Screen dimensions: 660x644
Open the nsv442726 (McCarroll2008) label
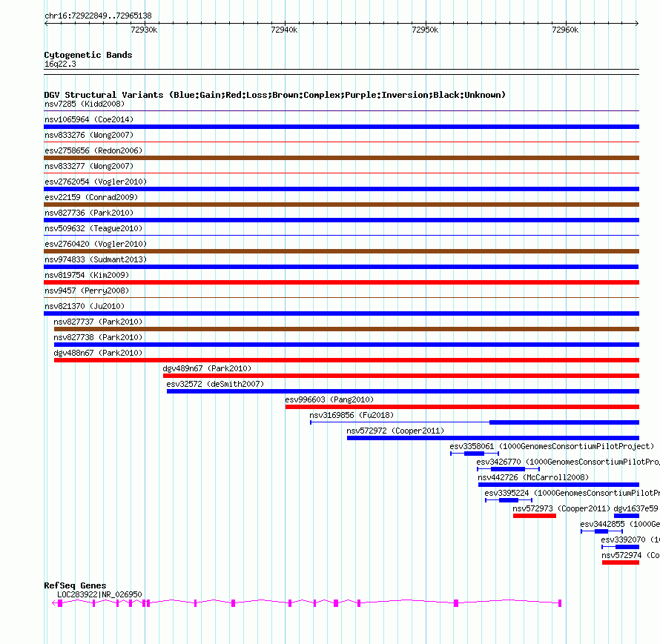click(533, 477)
